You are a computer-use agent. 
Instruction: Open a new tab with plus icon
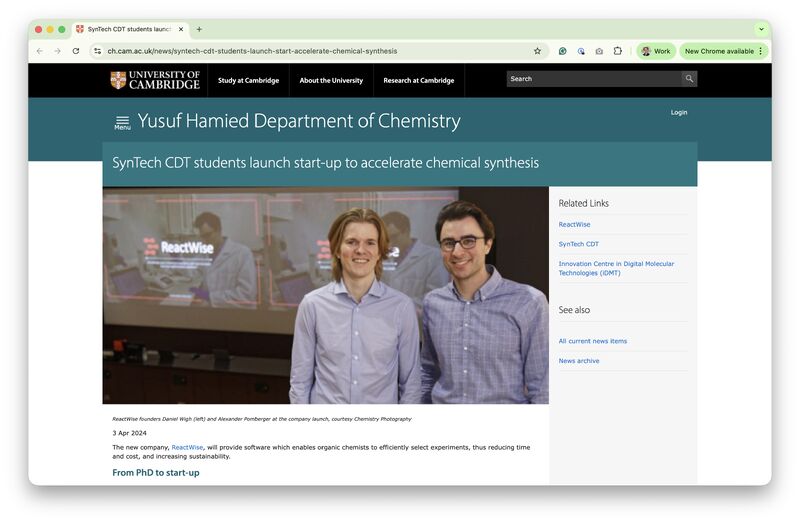199,29
